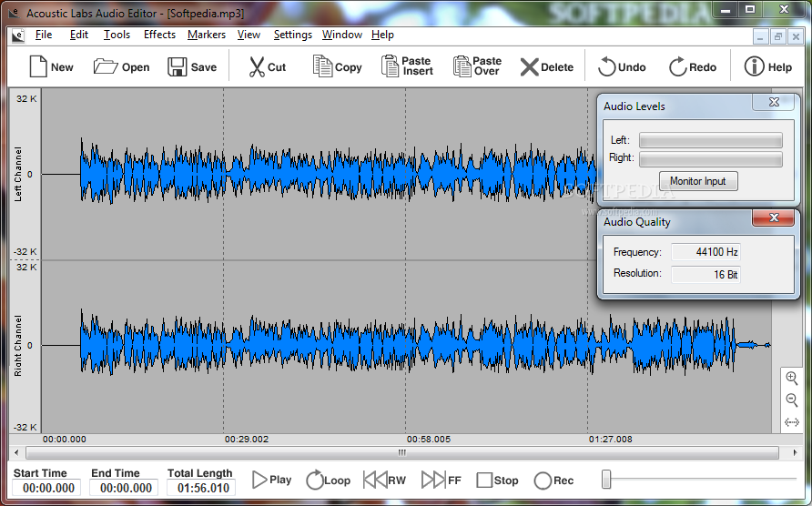Viewport: 812px width, 506px height.
Task: Click the 00:58.005 timeline label
Action: point(428,440)
